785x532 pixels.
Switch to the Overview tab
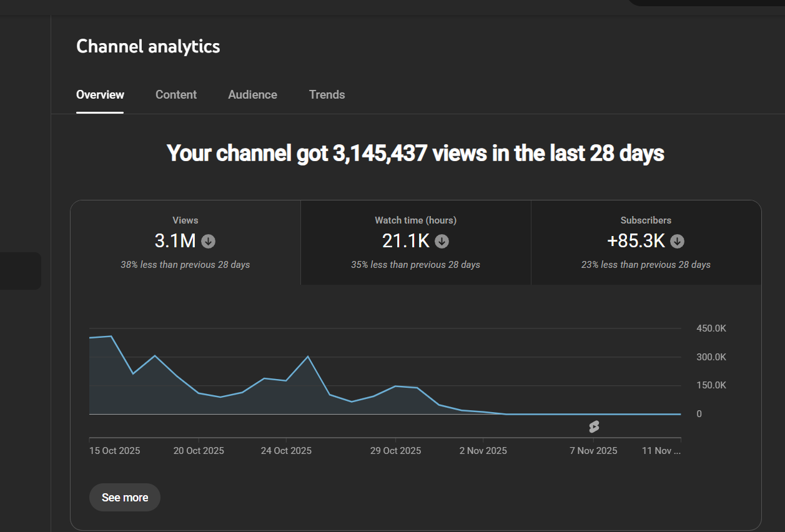(x=100, y=95)
